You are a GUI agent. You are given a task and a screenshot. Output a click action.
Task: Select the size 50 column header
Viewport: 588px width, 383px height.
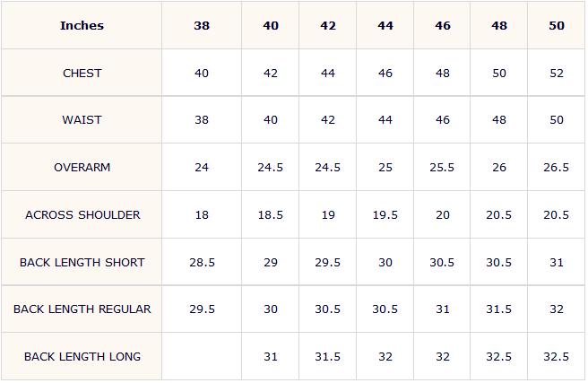[x=557, y=25]
